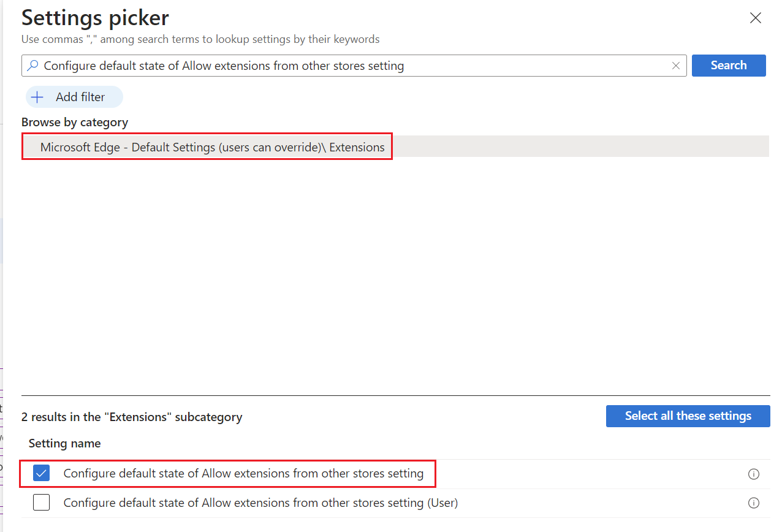The width and height of the screenshot is (782, 532).
Task: Click the 2 results in Extensions subcategory text
Action: click(x=132, y=417)
